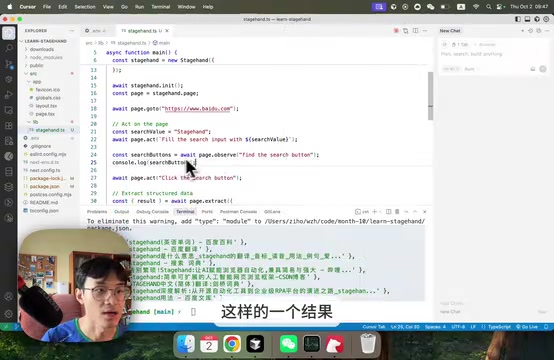The height and width of the screenshot is (360, 554).
Task: Close the stagehand.ts editor tab
Action: click(167, 31)
